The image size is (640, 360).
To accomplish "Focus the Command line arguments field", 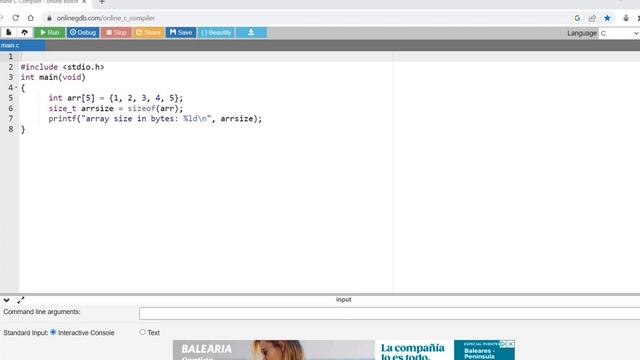I will click(389, 313).
